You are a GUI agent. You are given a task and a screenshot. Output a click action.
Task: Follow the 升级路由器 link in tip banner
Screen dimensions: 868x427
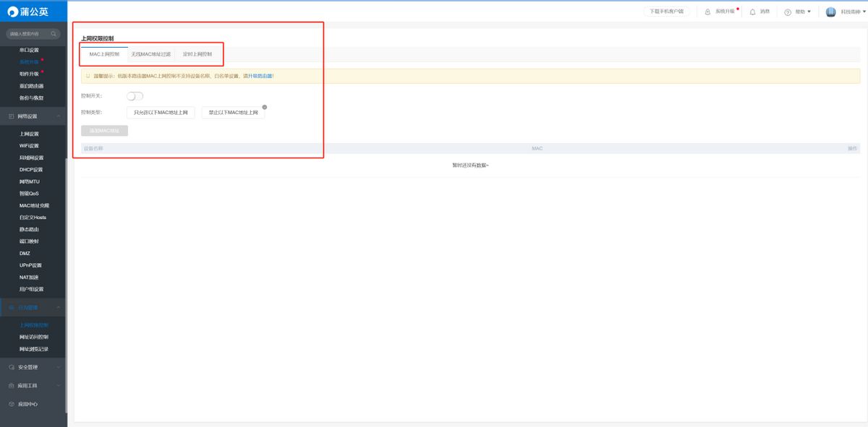[261, 76]
